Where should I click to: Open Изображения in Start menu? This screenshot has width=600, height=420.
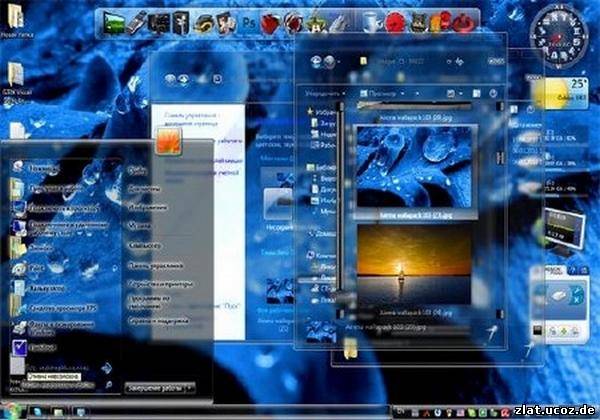click(148, 207)
